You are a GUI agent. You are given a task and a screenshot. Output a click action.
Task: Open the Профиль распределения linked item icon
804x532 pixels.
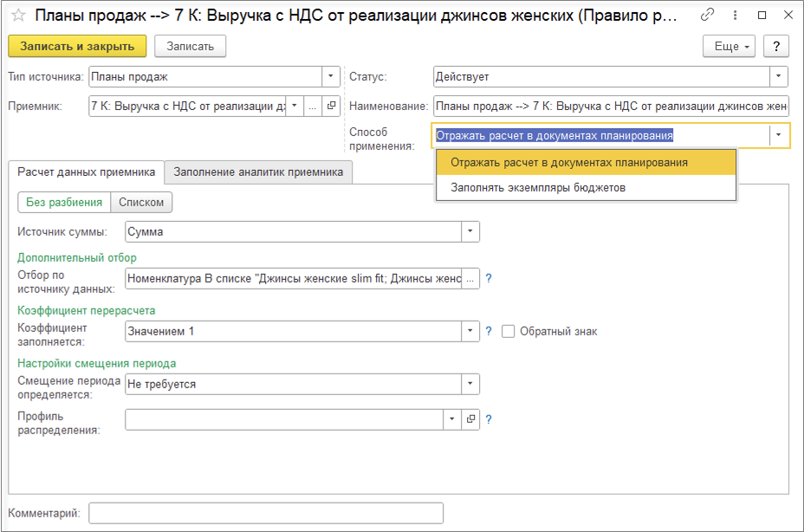pos(470,419)
